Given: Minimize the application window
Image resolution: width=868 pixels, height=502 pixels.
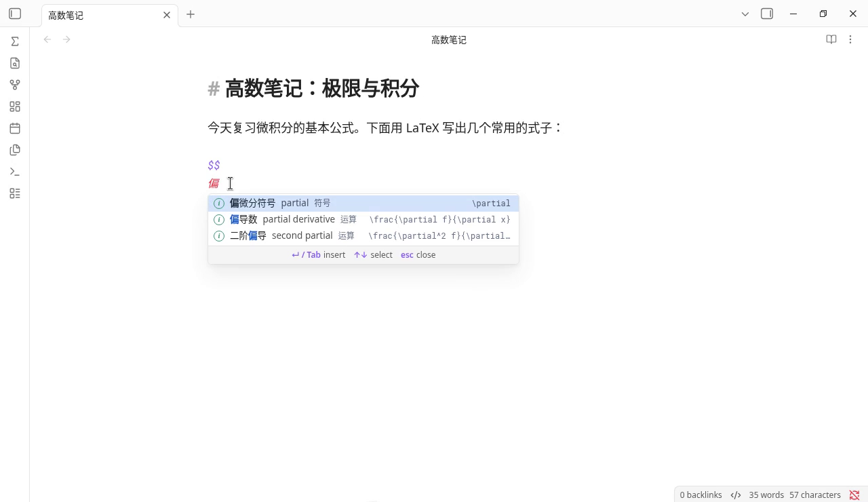Looking at the screenshot, I should tap(793, 14).
